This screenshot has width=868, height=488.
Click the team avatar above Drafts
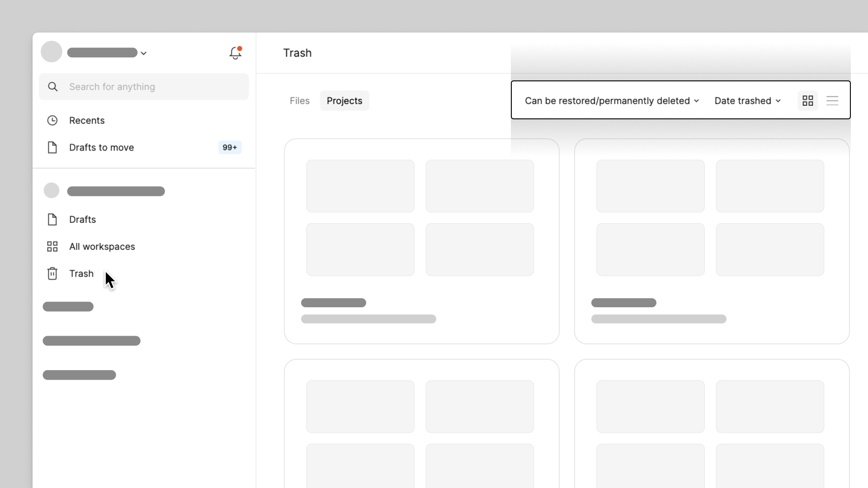(x=52, y=191)
